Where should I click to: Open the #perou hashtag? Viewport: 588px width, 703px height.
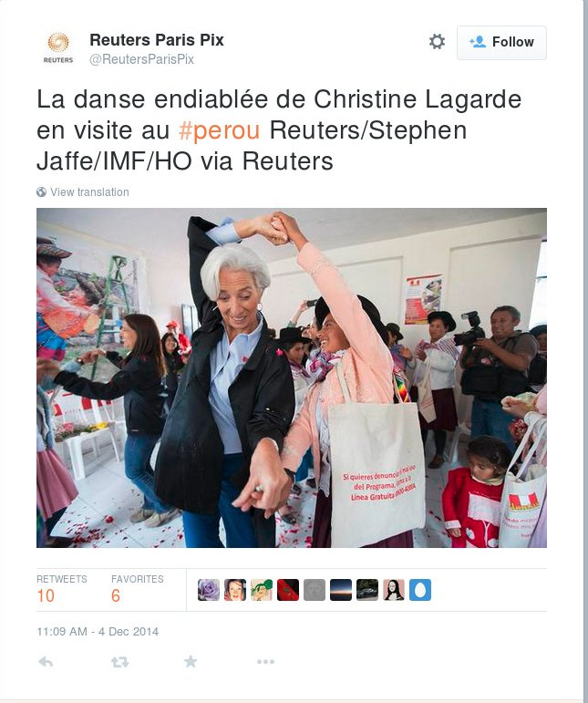point(219,130)
